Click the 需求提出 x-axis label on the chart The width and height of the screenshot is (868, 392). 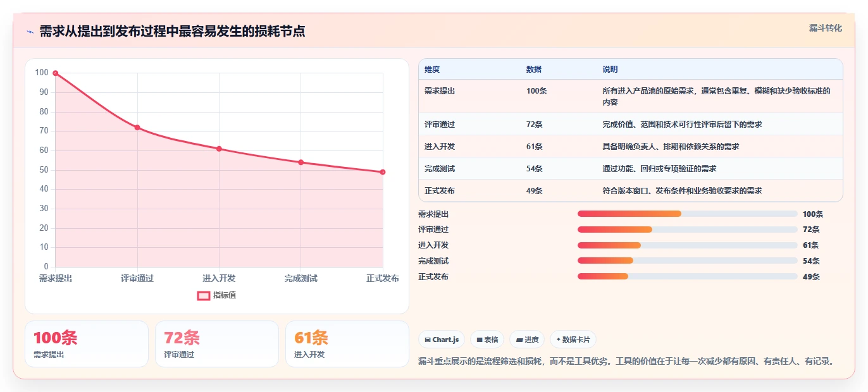point(56,279)
